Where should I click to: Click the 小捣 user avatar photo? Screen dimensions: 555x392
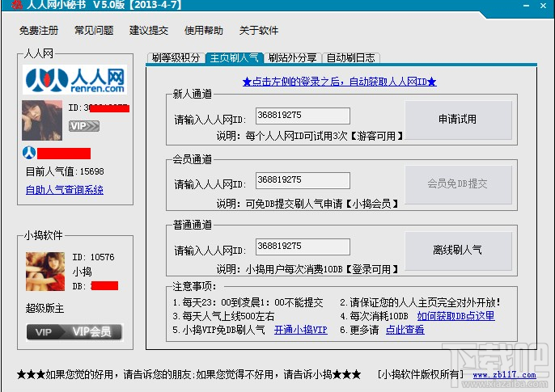point(45,272)
